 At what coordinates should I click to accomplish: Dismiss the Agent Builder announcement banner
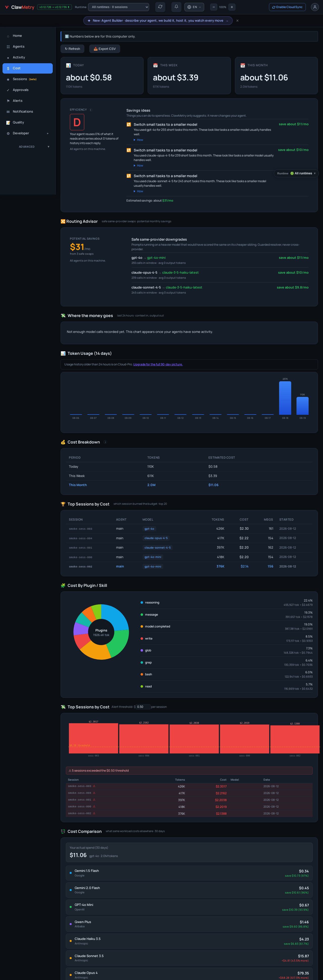click(x=237, y=21)
